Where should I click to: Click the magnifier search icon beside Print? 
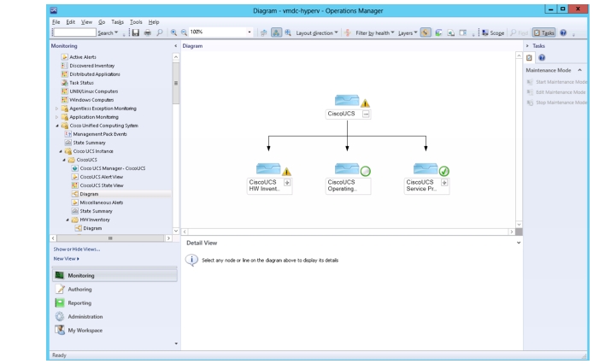tap(160, 33)
